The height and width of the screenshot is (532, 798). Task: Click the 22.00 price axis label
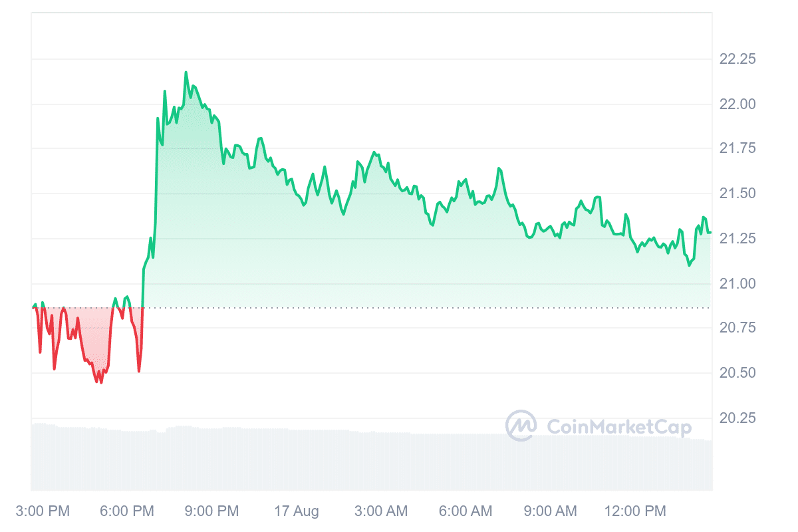[x=737, y=104]
